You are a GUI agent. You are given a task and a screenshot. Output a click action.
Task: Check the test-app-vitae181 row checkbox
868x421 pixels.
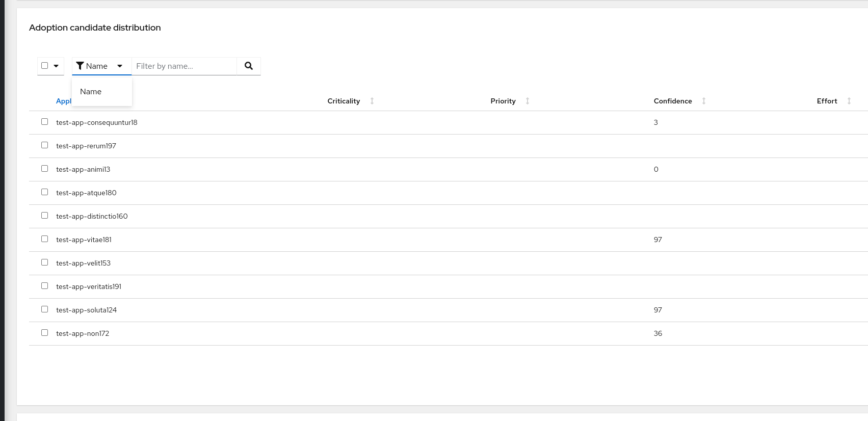(x=45, y=239)
